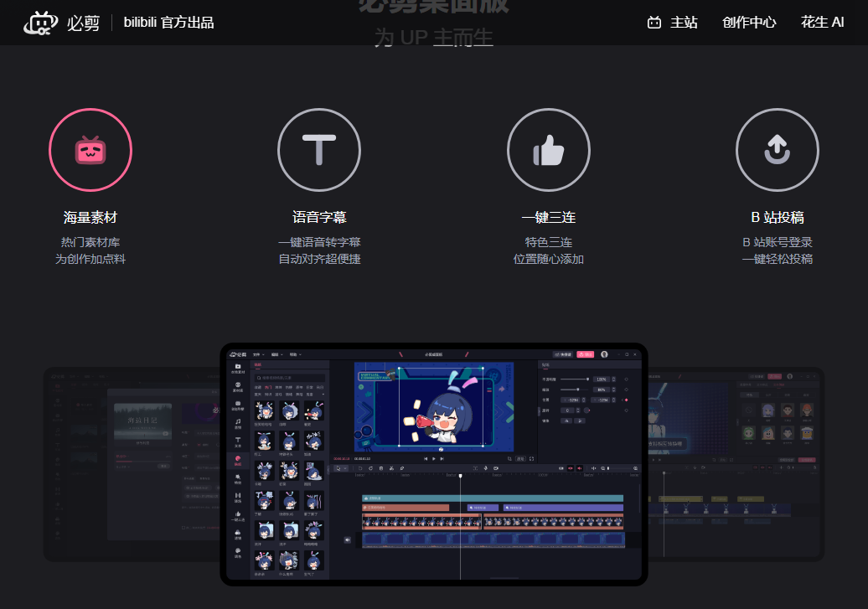This screenshot has height=609, width=868.
Task: Click the crop icon below the editor preview
Action: tap(510, 458)
